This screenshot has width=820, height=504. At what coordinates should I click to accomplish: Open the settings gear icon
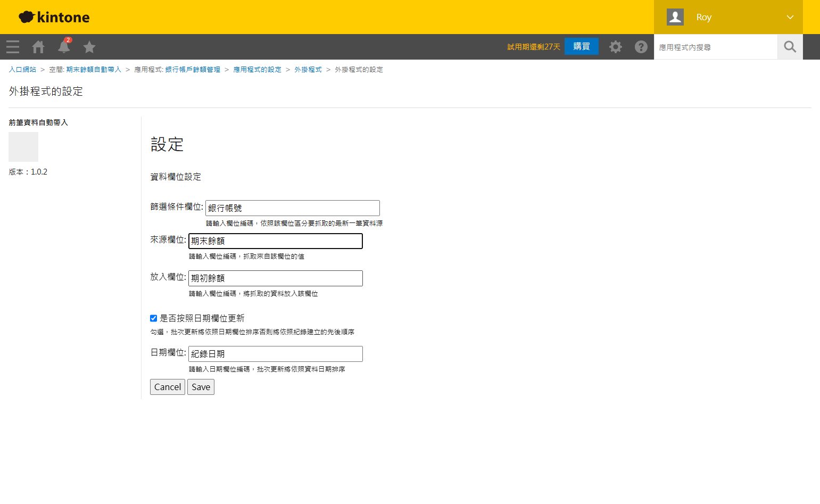click(616, 47)
